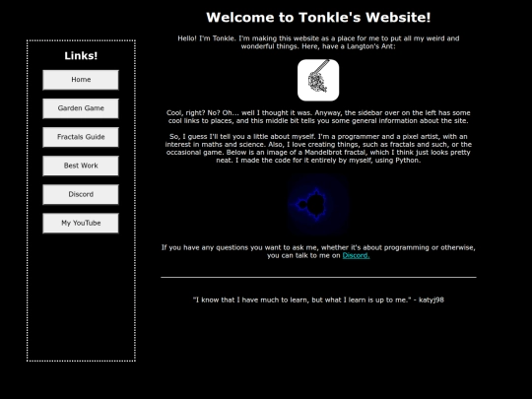Select the Best Work button

pos(81,166)
